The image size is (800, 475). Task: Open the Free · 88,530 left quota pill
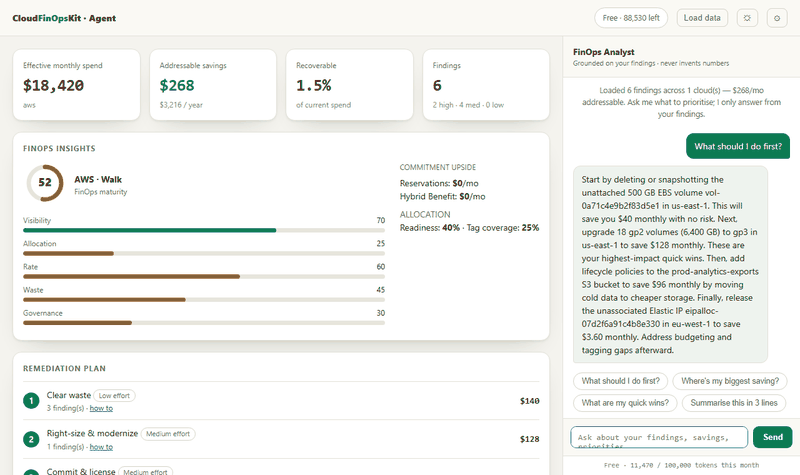click(x=631, y=18)
